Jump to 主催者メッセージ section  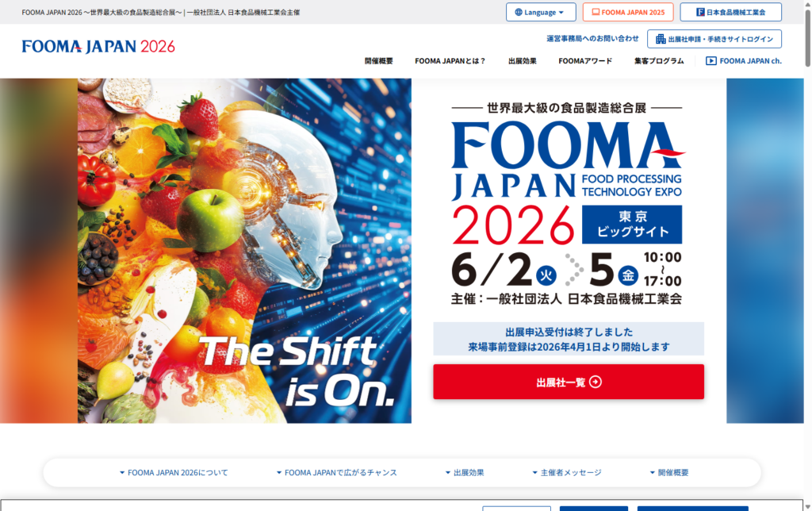click(x=567, y=473)
